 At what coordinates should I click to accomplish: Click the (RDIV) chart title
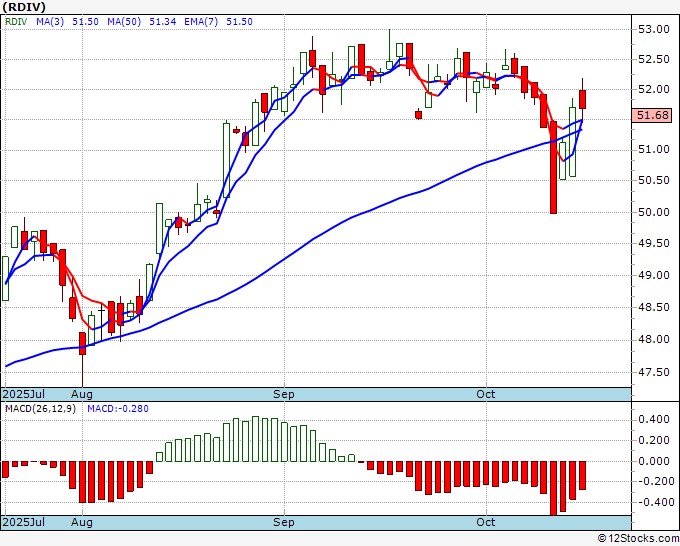click(24, 7)
